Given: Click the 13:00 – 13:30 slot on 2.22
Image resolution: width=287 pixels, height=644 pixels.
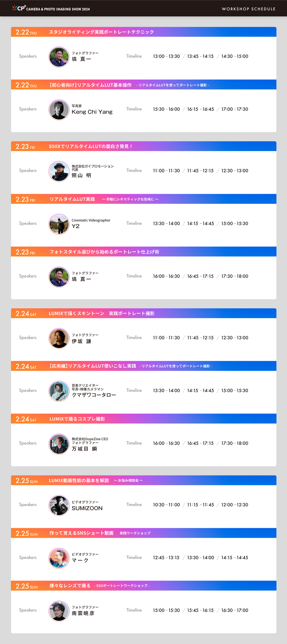Looking at the screenshot, I should 166,56.
